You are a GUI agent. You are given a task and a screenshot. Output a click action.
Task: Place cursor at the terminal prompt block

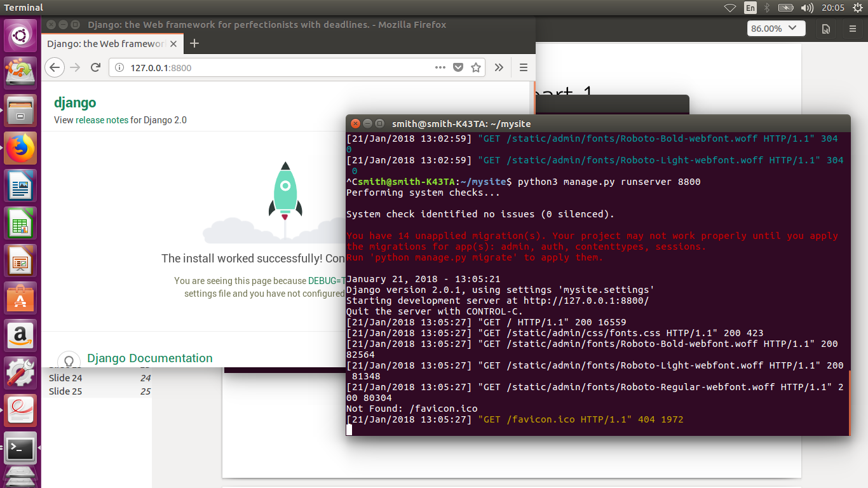point(349,430)
